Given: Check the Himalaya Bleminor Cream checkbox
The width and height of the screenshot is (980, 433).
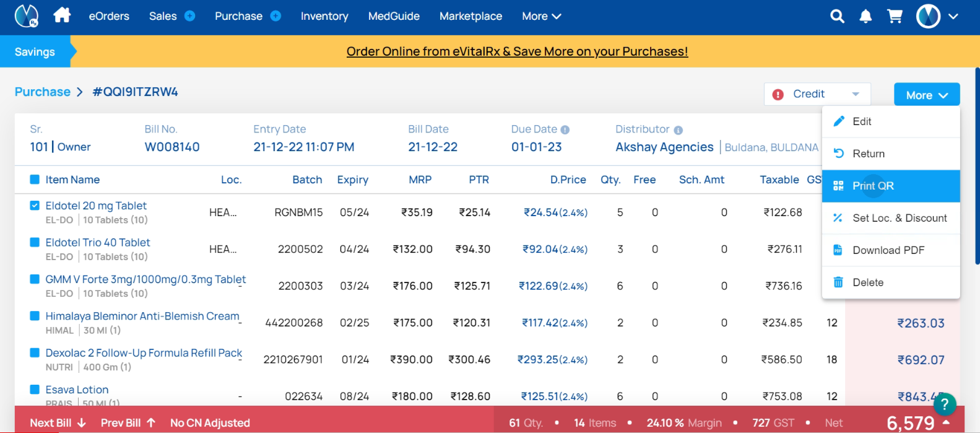Looking at the screenshot, I should coord(35,316).
